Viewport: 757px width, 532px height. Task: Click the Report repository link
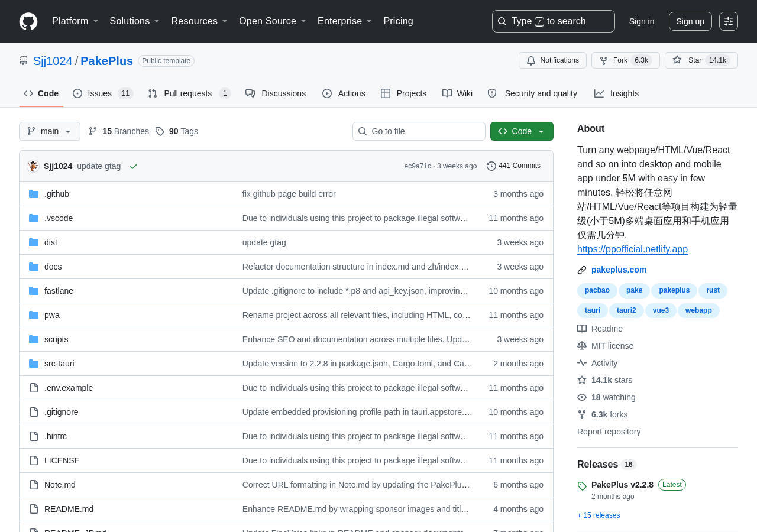[609, 432]
